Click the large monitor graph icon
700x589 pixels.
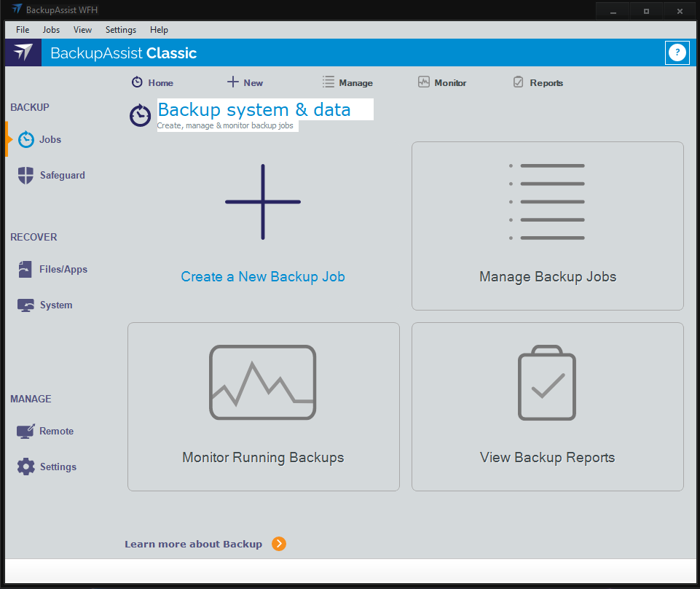pyautogui.click(x=263, y=383)
